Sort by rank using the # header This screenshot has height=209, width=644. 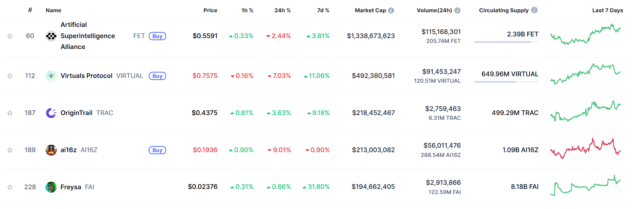(x=30, y=10)
